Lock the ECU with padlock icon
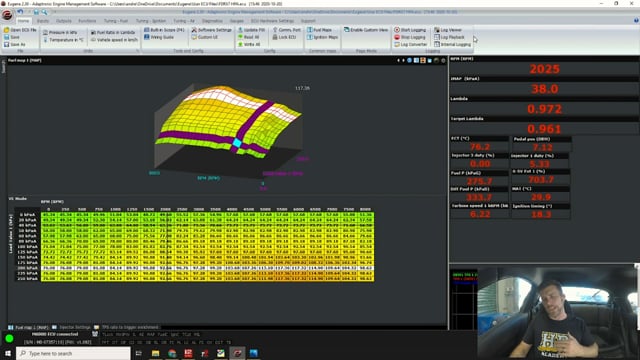640x360 pixels. (275, 37)
